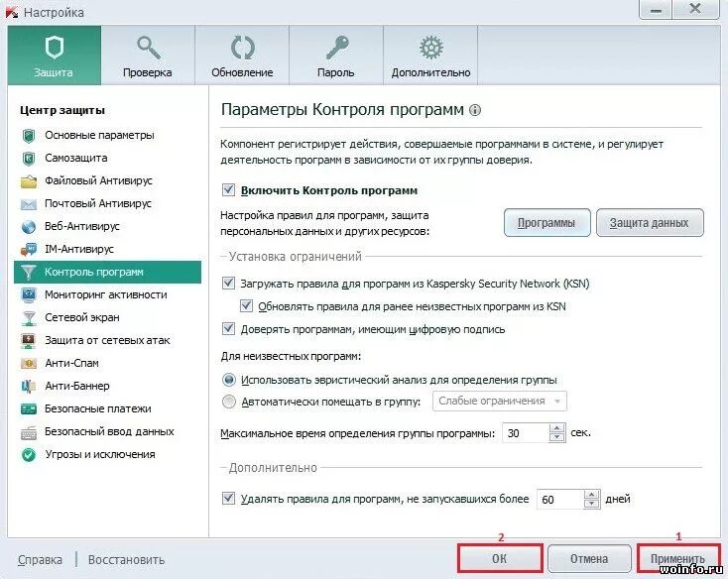
Task: Click the Сетевой экран icon
Action: (29, 318)
